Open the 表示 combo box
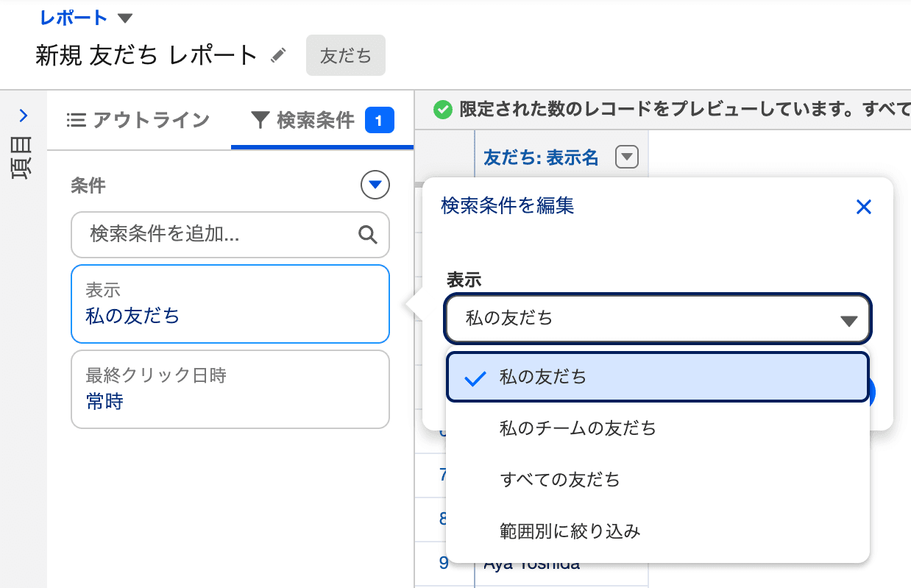The width and height of the screenshot is (911, 588). click(658, 319)
